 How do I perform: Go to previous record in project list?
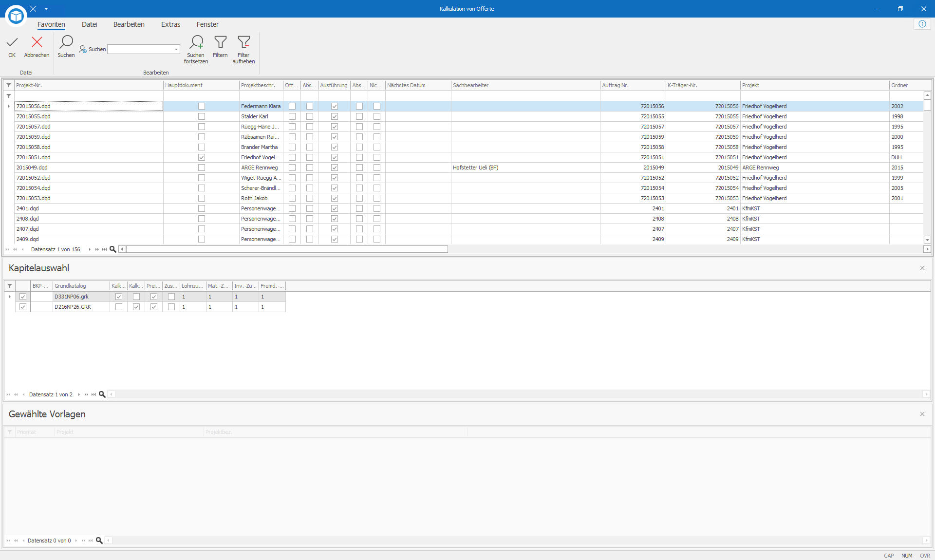coord(23,249)
